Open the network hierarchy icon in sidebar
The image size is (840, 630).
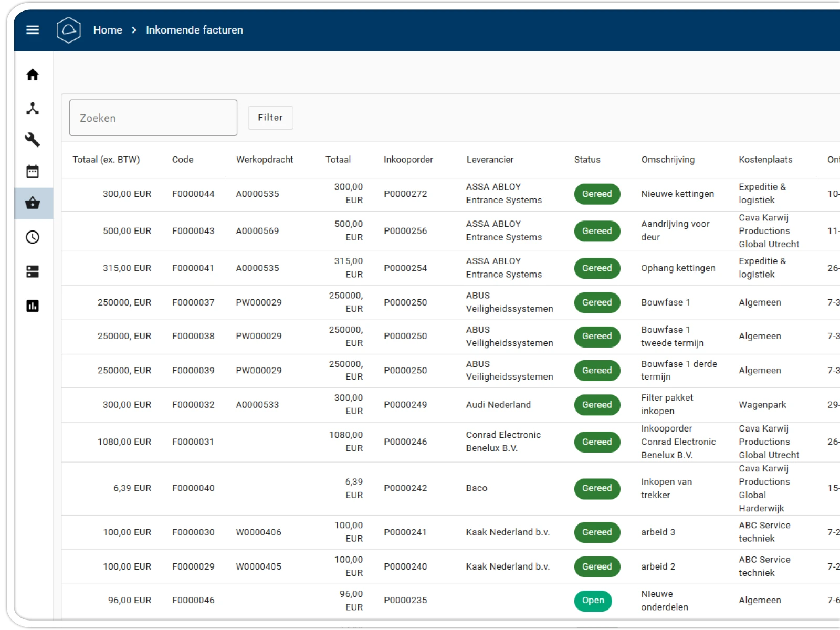pos(33,108)
